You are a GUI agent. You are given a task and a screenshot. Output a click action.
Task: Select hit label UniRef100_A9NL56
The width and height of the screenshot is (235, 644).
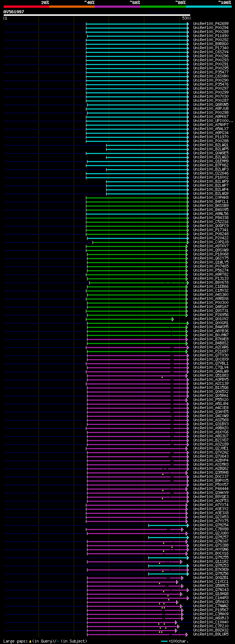pos(211,214)
